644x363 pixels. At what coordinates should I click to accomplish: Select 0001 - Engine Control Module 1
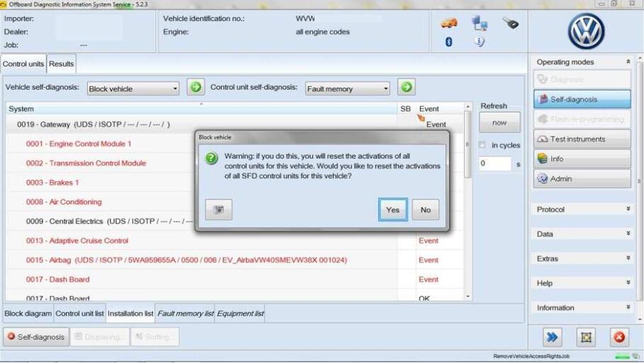tap(79, 144)
